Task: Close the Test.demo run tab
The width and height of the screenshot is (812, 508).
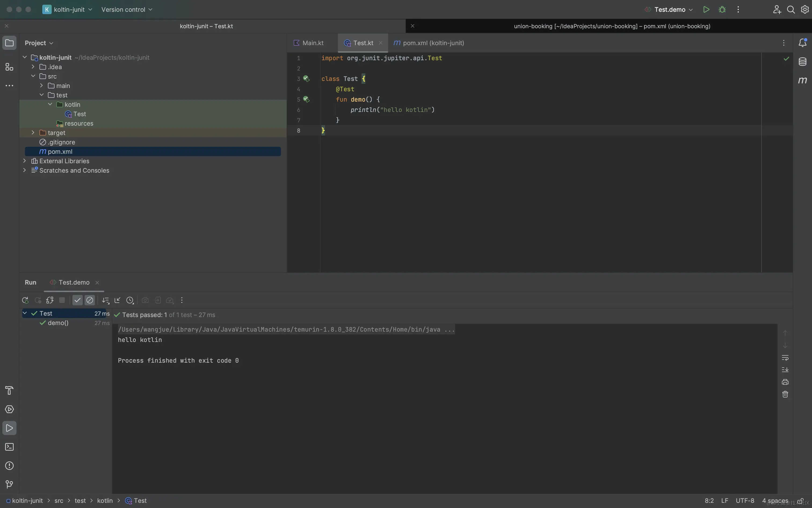Action: [x=97, y=283]
